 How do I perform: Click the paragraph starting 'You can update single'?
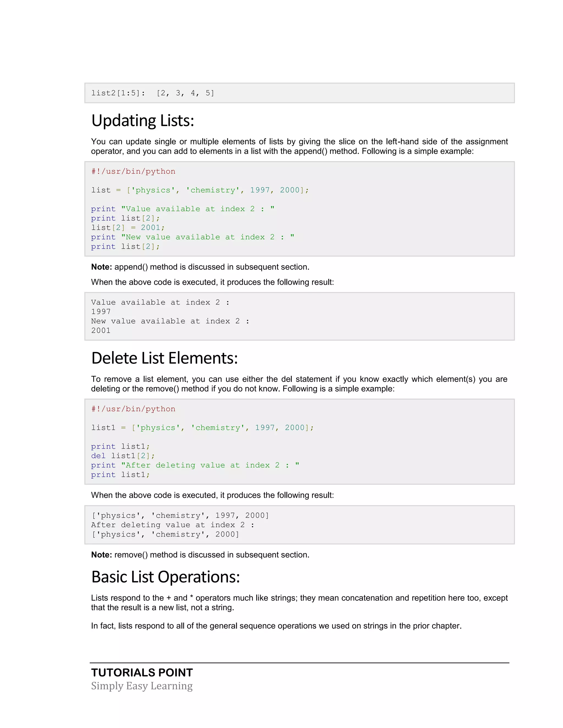point(299,146)
